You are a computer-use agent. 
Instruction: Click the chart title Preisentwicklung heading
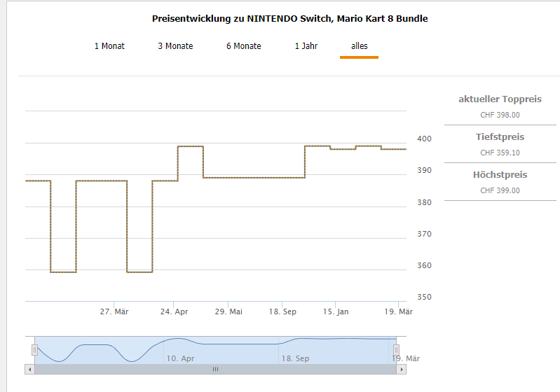[289, 19]
